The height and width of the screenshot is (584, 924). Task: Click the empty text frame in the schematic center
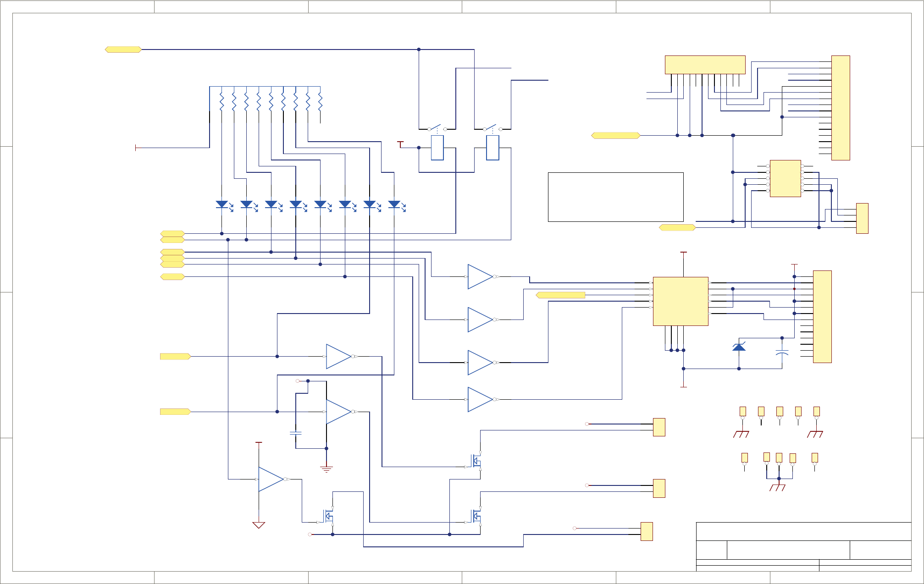click(x=616, y=197)
